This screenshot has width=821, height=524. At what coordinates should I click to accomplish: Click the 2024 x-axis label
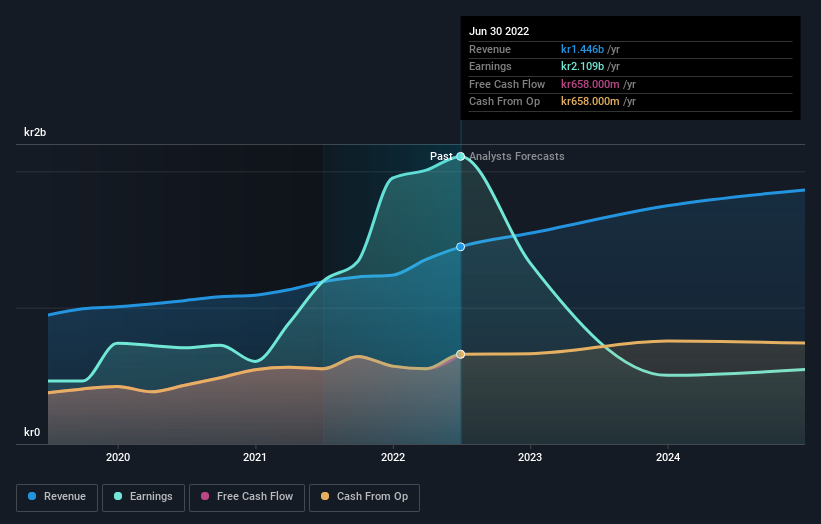point(668,457)
